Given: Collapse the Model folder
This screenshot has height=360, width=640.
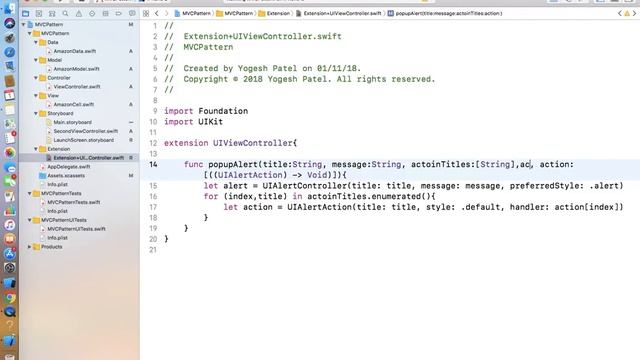Looking at the screenshot, I should click(x=36, y=60).
